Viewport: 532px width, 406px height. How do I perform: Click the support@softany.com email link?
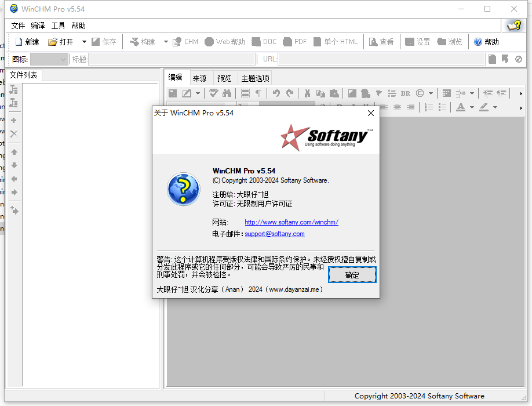click(x=275, y=234)
